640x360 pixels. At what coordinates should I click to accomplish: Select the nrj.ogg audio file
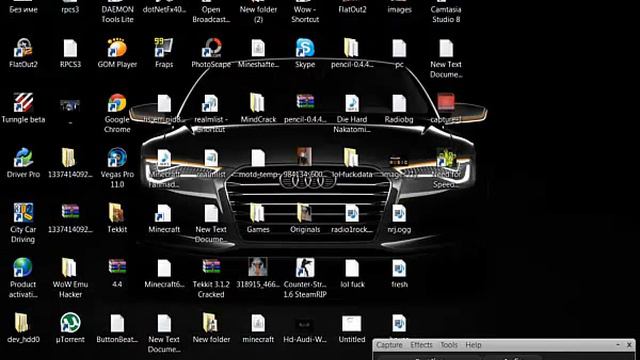click(399, 213)
